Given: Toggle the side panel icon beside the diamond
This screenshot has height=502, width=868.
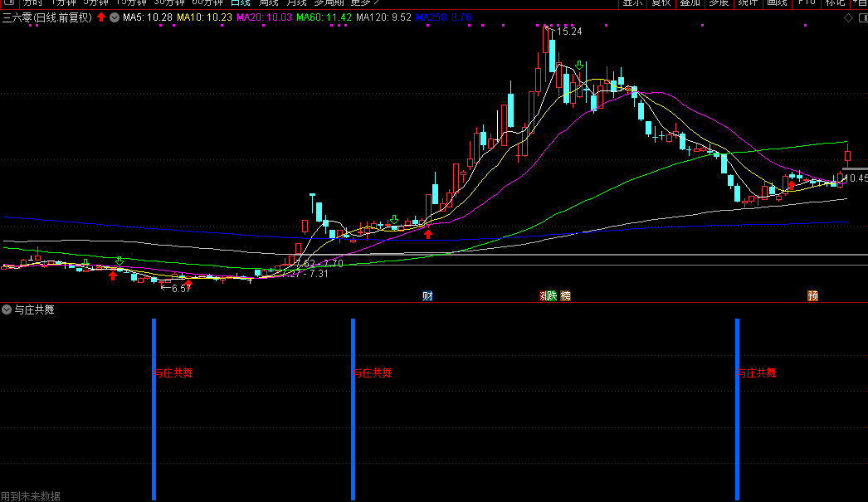Looking at the screenshot, I should coord(862,17).
